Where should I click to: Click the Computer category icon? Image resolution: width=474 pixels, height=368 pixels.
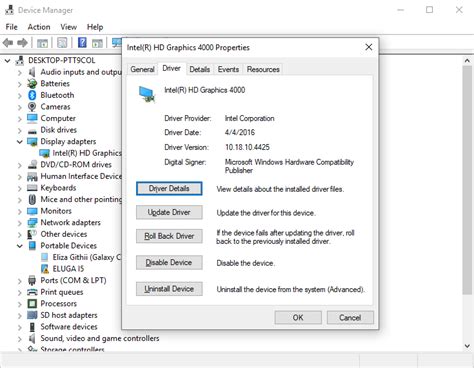32,118
